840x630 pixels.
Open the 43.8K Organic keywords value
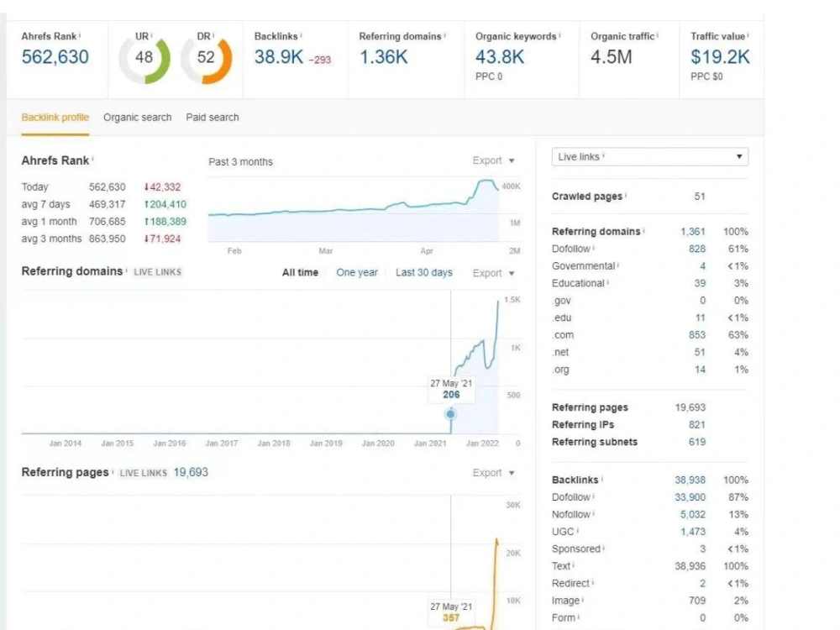click(500, 57)
